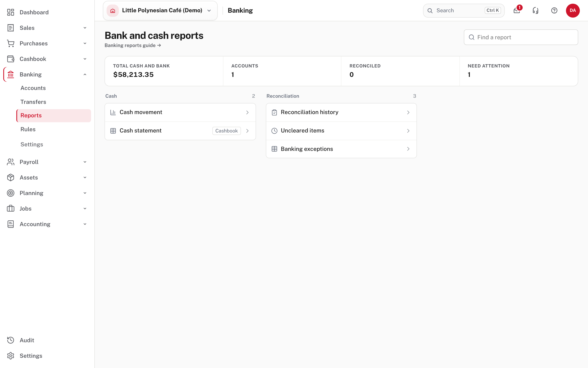Click the Jobs briefcase icon
Screen dimensions: 588x368
click(10, 209)
